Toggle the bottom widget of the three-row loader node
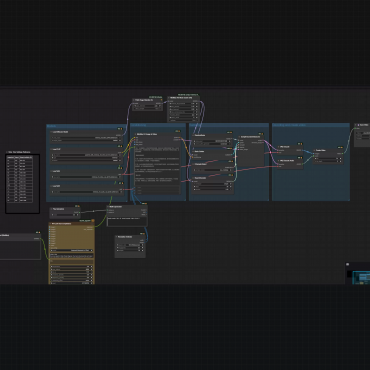 point(87,161)
